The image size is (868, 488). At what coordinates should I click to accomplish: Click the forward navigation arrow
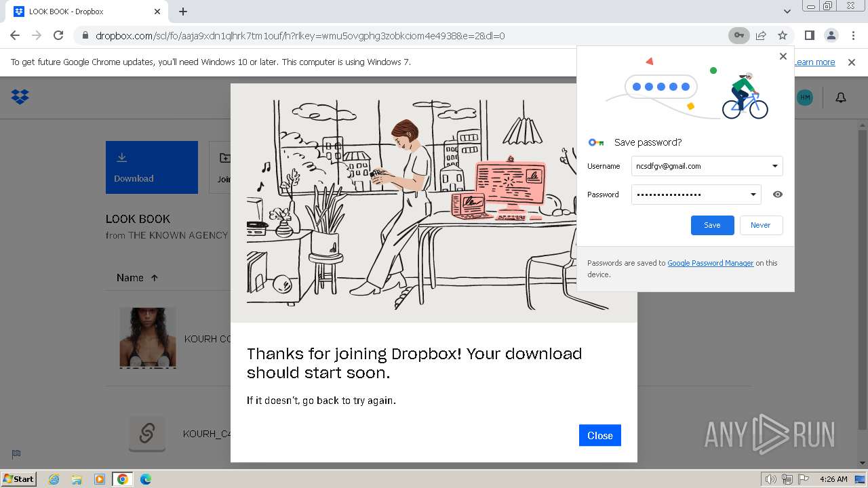pyautogui.click(x=37, y=35)
